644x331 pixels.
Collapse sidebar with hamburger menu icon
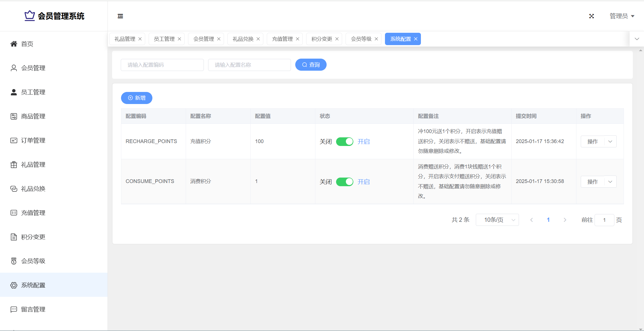[120, 16]
